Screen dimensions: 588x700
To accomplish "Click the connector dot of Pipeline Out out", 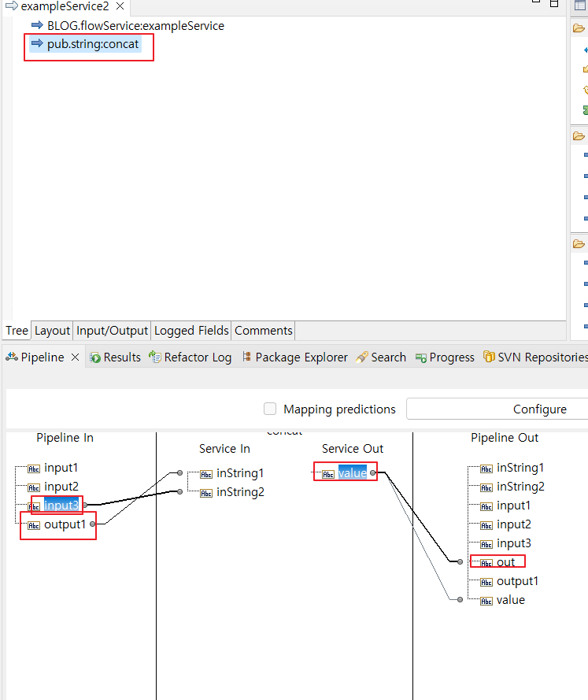I will [460, 561].
